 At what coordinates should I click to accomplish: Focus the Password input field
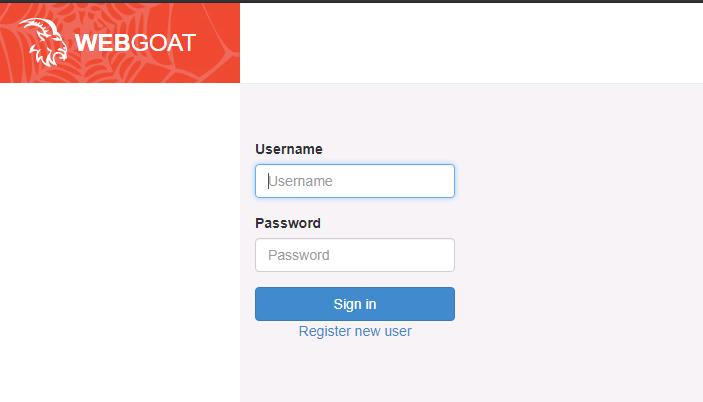tap(355, 255)
